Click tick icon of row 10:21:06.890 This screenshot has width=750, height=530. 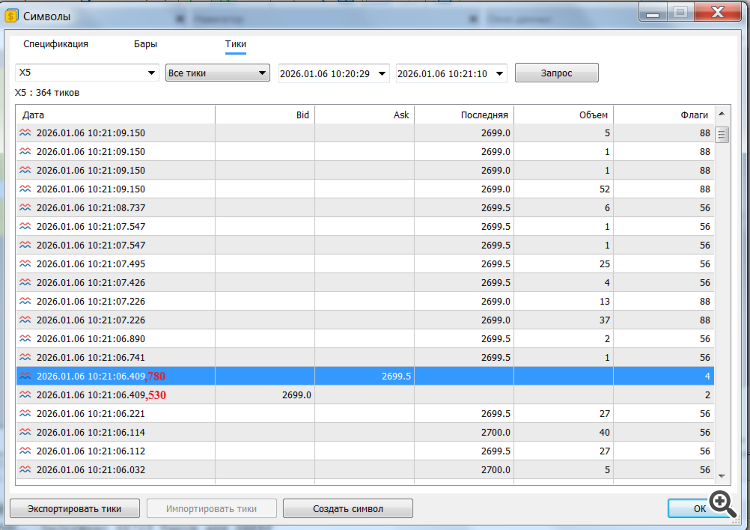pyautogui.click(x=25, y=339)
